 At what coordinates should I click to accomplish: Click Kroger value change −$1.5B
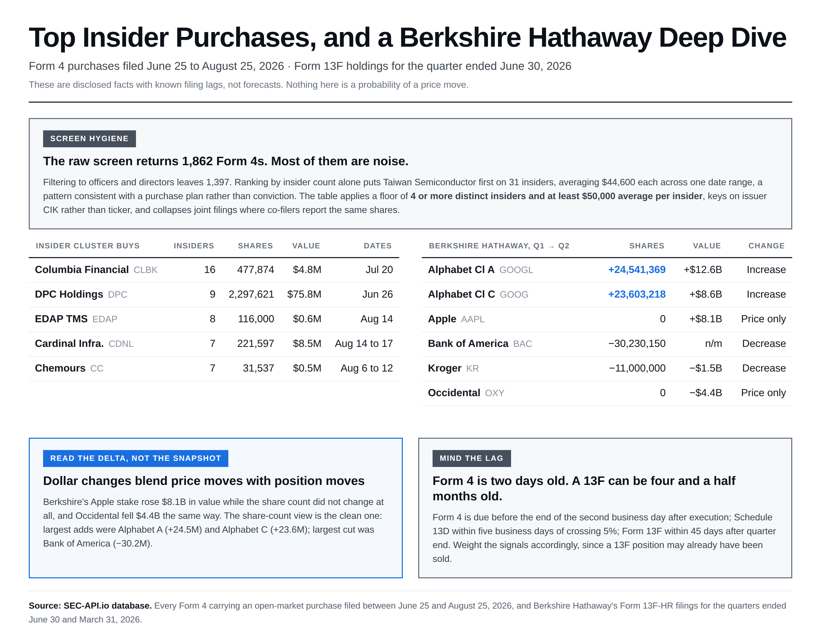706,368
